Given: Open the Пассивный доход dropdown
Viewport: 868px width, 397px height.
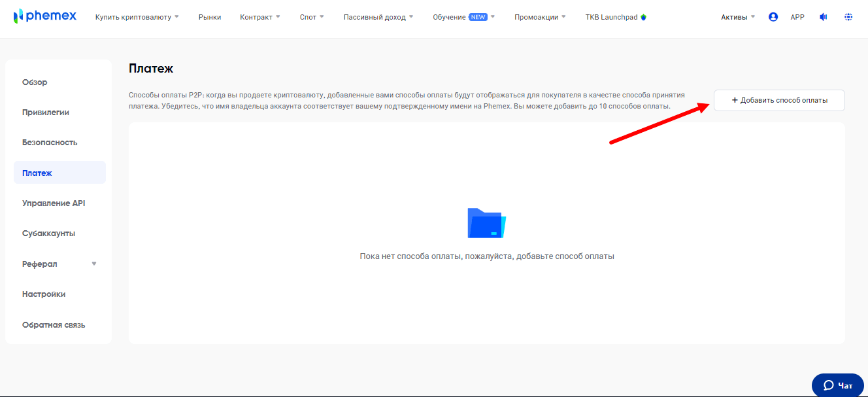Looking at the screenshot, I should pyautogui.click(x=378, y=17).
